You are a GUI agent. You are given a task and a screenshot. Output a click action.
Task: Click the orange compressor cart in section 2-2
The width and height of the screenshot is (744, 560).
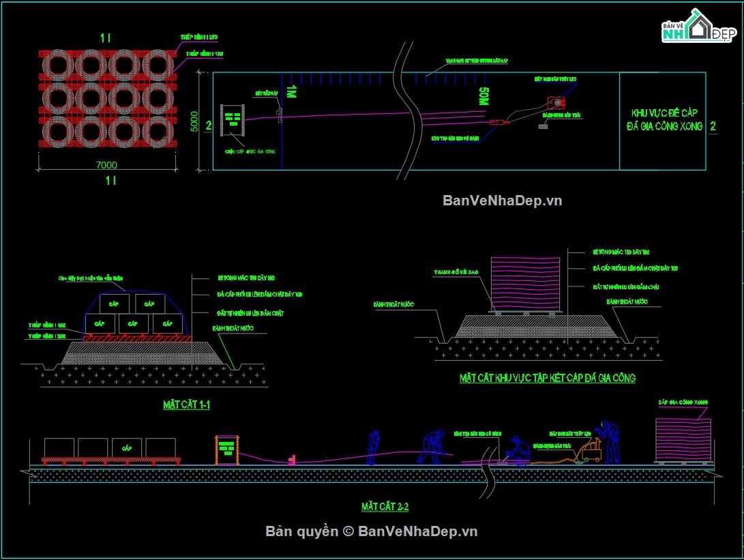tap(591, 452)
